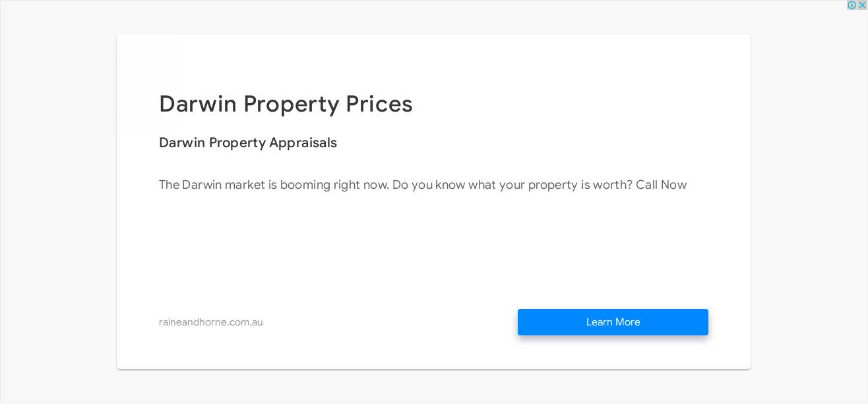The height and width of the screenshot is (404, 868).
Task: Click 'Darwin market' in the description text
Action: pos(223,185)
